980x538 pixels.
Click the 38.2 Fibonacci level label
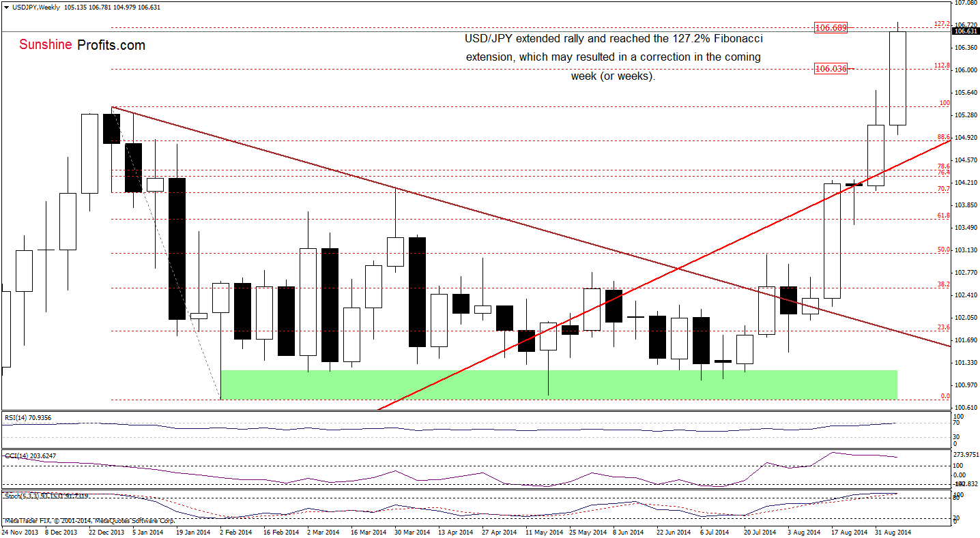tap(943, 284)
